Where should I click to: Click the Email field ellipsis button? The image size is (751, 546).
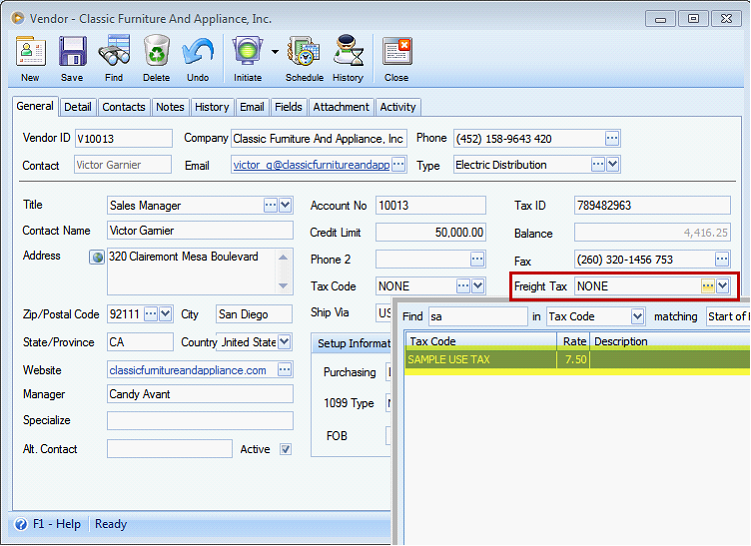coord(398,165)
